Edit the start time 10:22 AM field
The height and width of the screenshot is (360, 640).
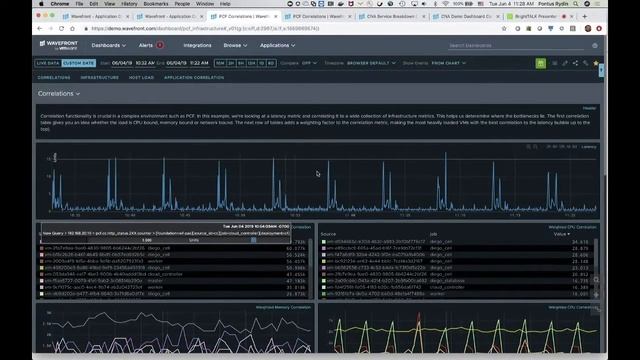(x=145, y=63)
